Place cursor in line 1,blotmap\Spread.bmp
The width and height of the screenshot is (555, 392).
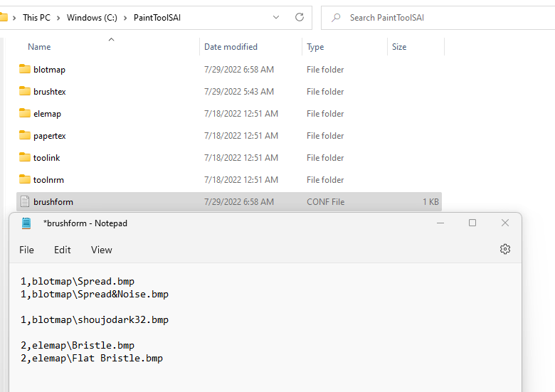coord(77,282)
